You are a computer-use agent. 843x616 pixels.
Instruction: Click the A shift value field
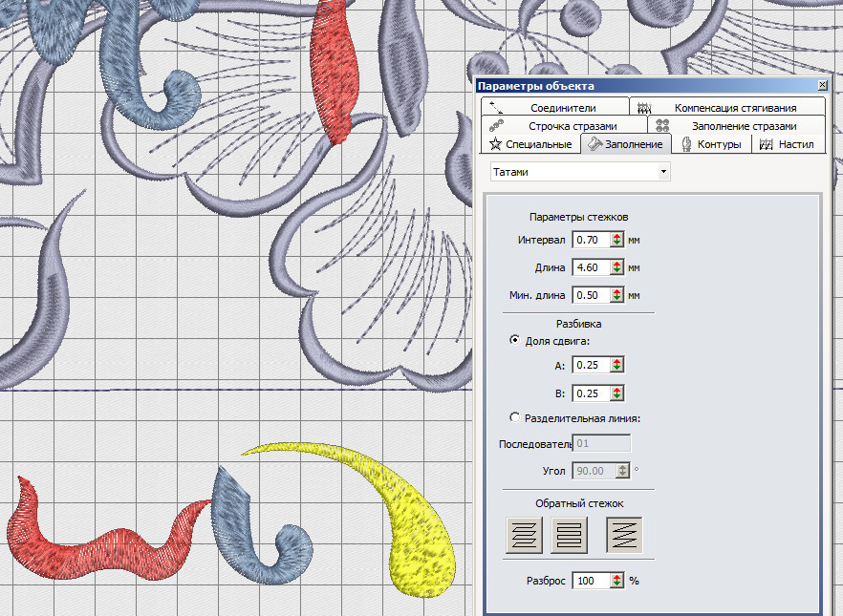pyautogui.click(x=592, y=365)
